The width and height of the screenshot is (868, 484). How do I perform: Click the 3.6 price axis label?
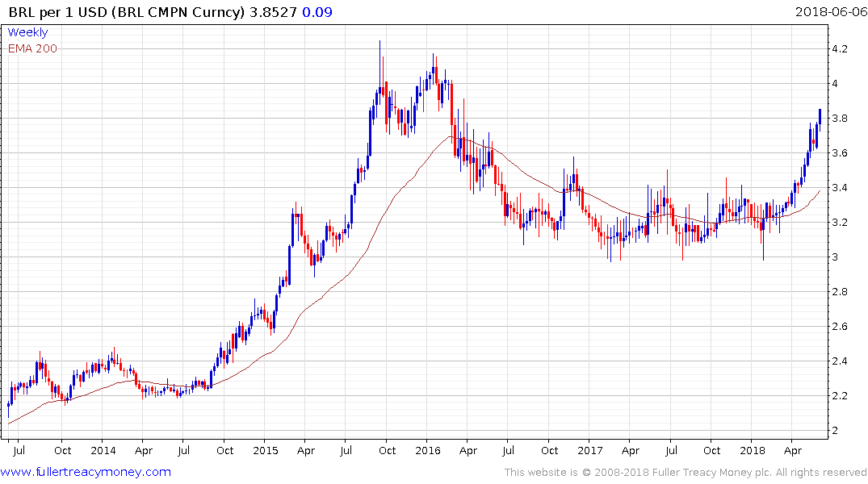tap(839, 152)
